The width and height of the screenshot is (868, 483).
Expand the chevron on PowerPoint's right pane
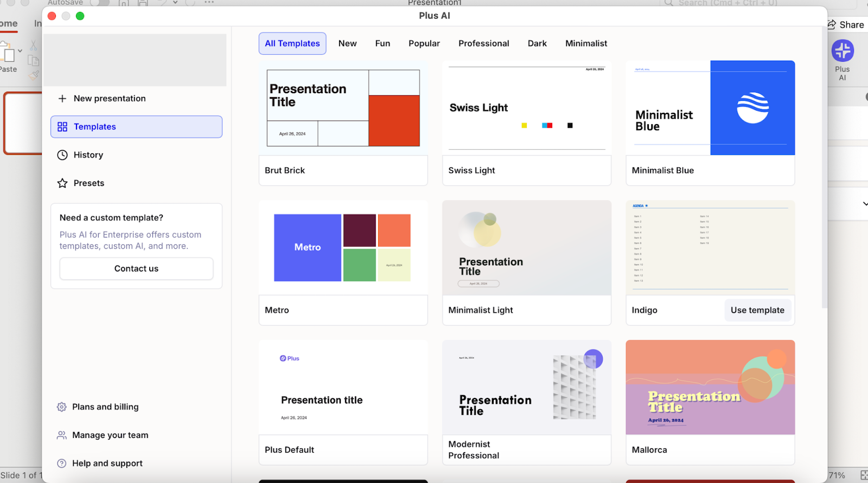865,204
